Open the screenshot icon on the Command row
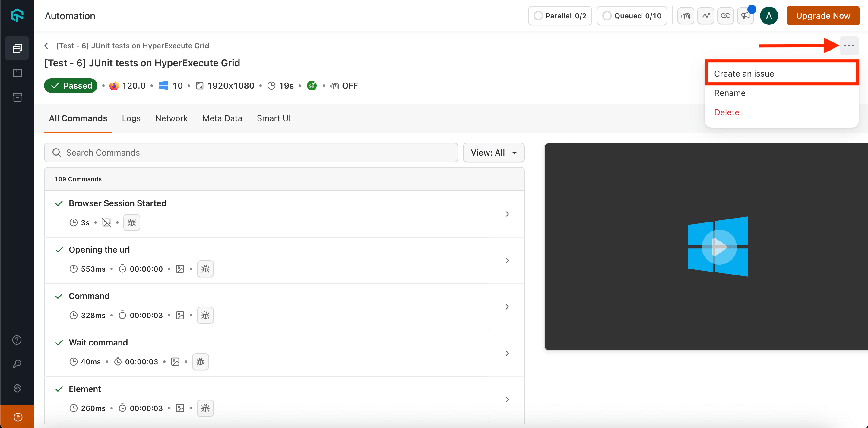 pos(180,315)
